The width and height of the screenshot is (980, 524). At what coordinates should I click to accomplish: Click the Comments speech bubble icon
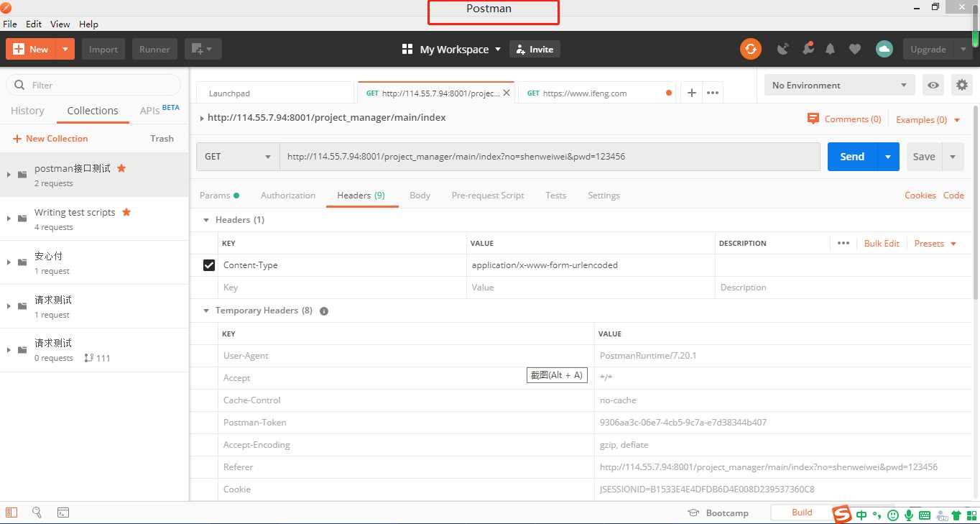click(813, 119)
